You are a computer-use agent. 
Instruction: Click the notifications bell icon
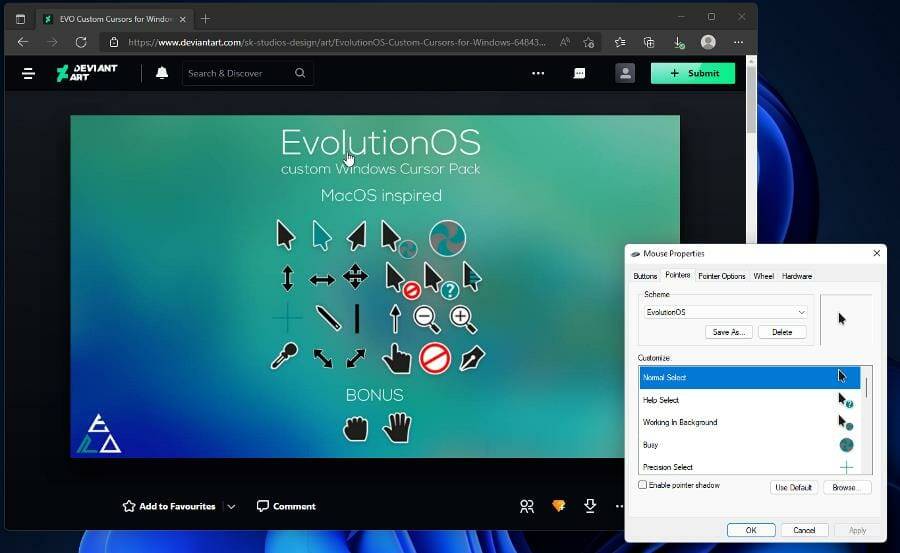tap(162, 73)
